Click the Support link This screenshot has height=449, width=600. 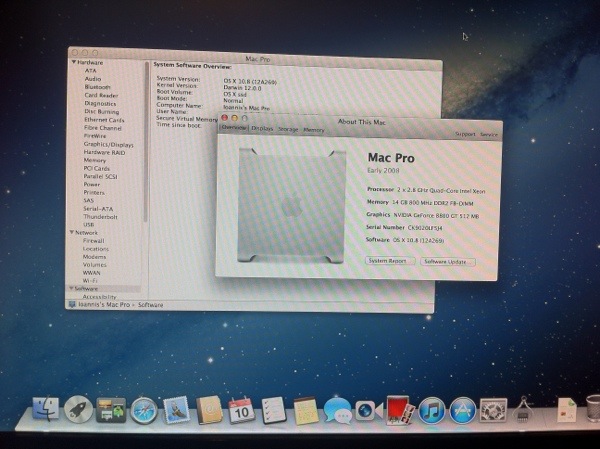[x=465, y=134]
